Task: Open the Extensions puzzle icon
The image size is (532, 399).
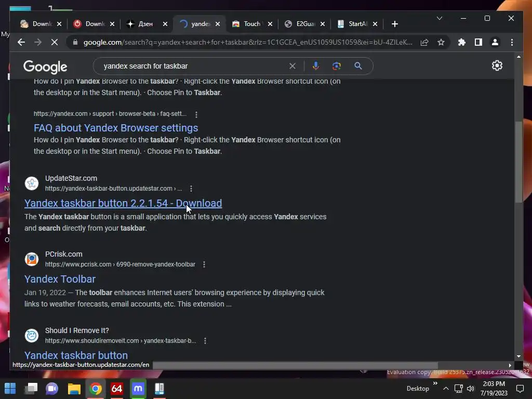Action: point(462,42)
